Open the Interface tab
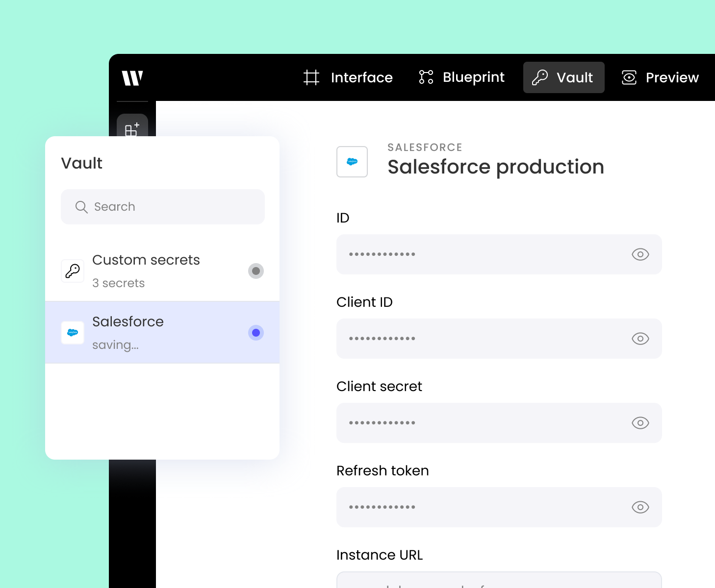 pos(348,77)
